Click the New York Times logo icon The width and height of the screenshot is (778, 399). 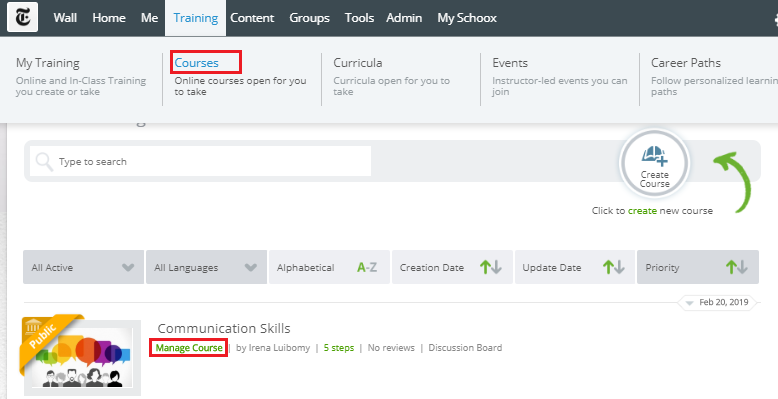22,17
